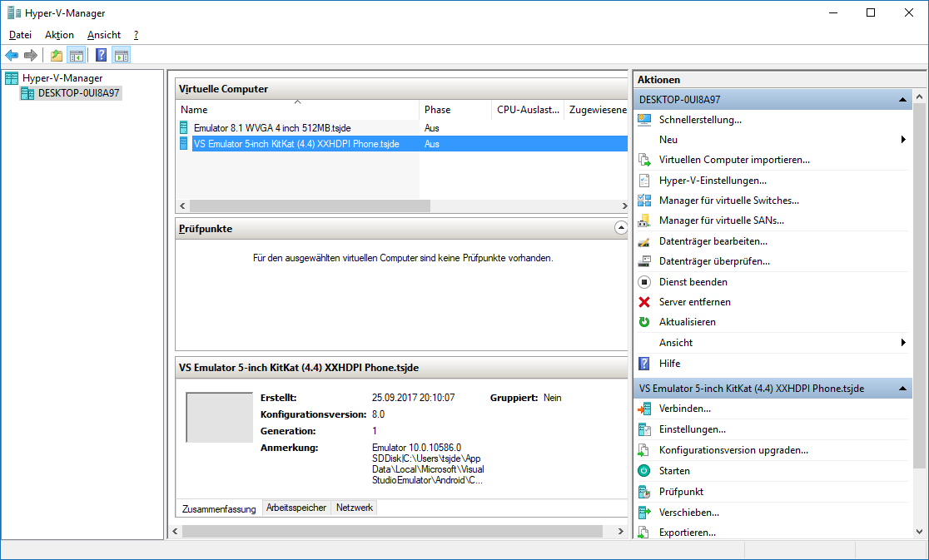Image resolution: width=929 pixels, height=560 pixels.
Task: Collapse the VS Emulator actions section
Action: click(903, 389)
